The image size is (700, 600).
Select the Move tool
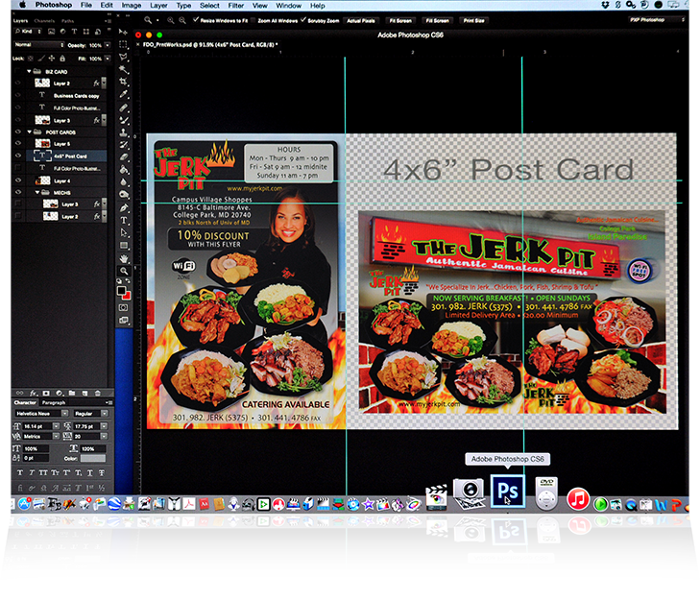(x=123, y=32)
